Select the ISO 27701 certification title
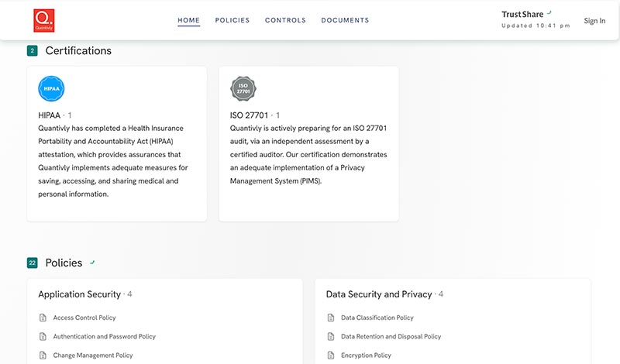The width and height of the screenshot is (620, 364). (249, 115)
